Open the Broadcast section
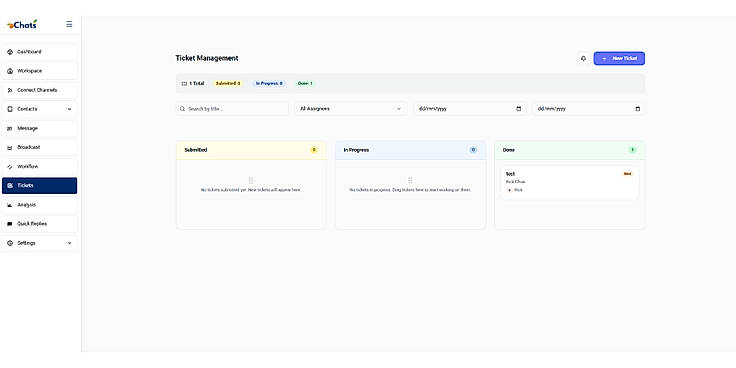The height and width of the screenshot is (368, 736). pyautogui.click(x=39, y=147)
